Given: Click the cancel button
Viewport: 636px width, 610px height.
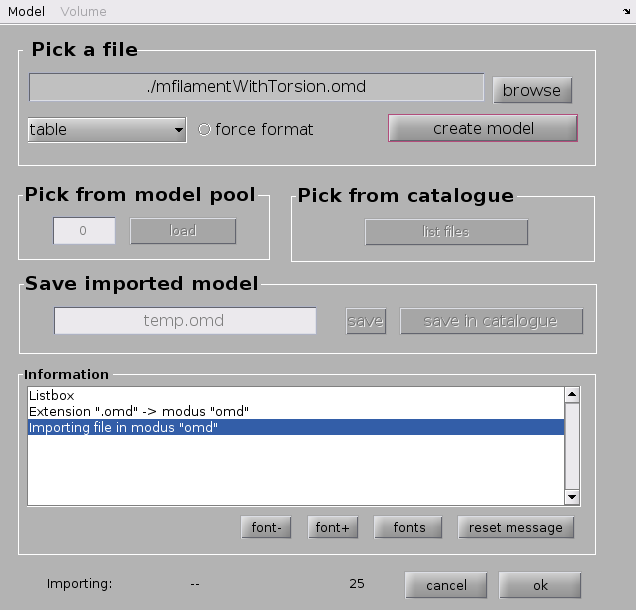Looking at the screenshot, I should [446, 585].
